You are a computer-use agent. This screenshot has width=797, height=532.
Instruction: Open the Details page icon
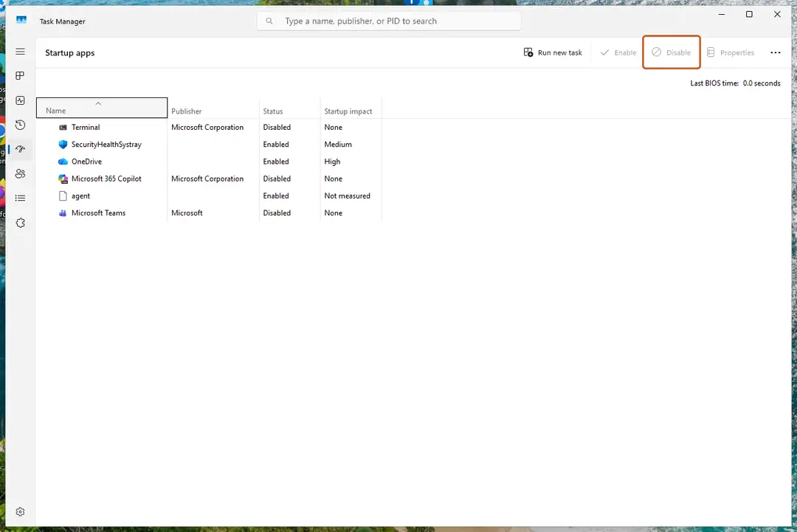[x=21, y=198]
